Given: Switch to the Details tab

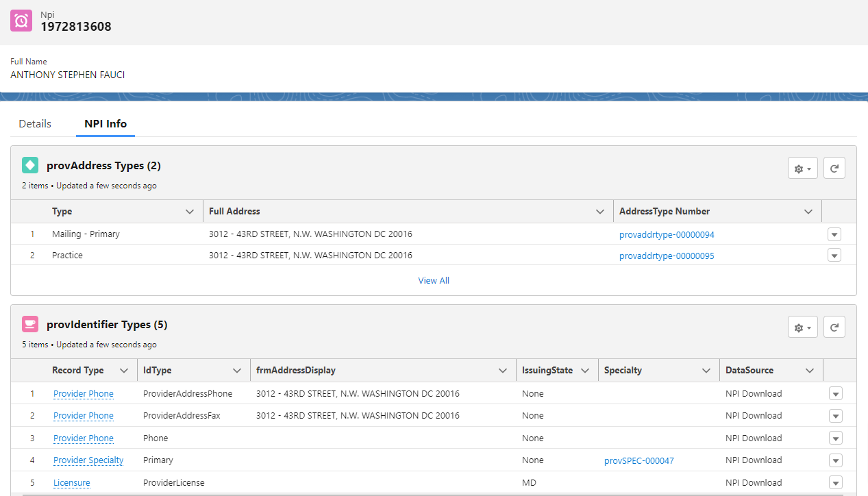Looking at the screenshot, I should (x=34, y=123).
